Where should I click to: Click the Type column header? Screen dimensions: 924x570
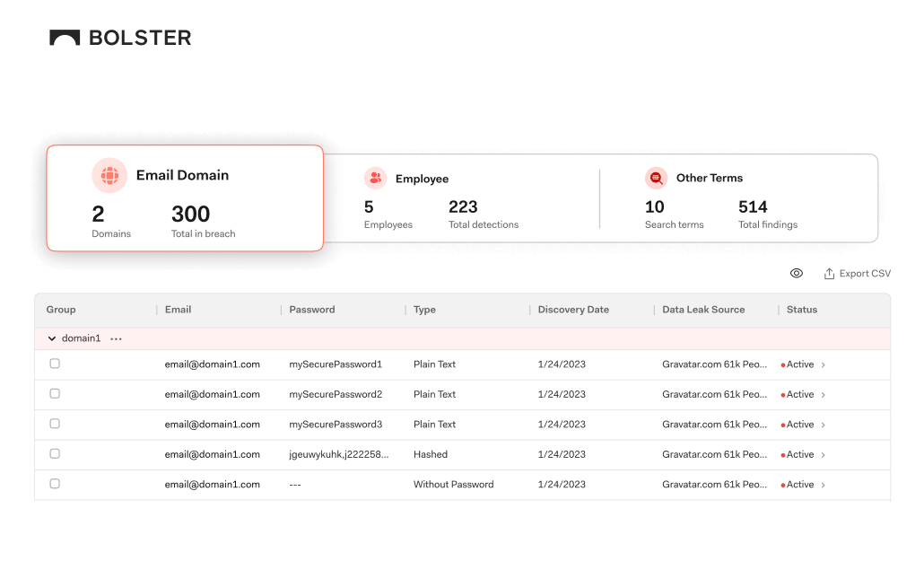424,310
